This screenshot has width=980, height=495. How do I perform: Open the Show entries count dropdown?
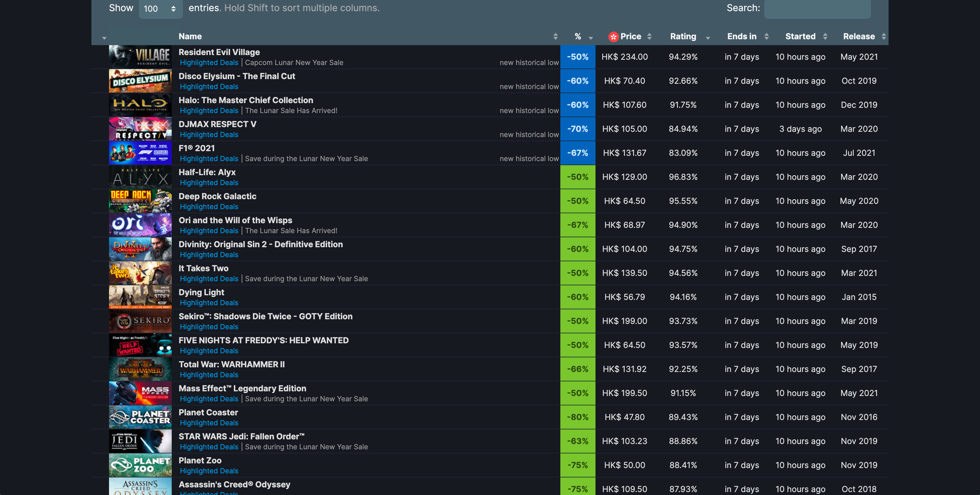click(x=160, y=8)
